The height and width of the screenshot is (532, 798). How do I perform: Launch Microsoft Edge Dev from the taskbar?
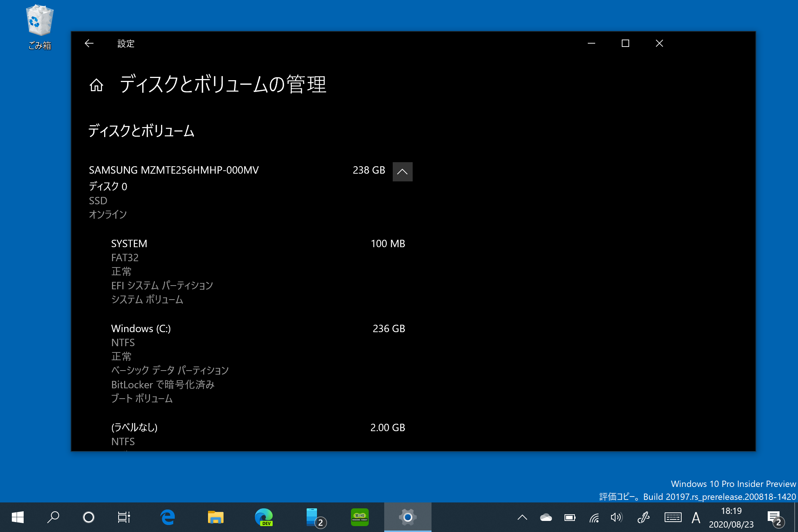(264, 517)
